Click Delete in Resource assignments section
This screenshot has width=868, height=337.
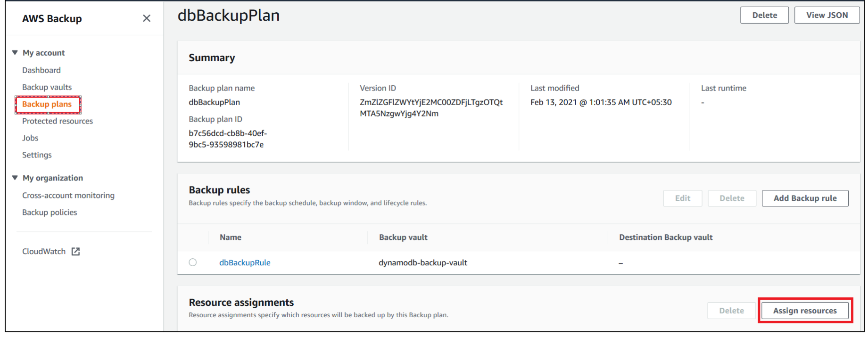point(731,311)
